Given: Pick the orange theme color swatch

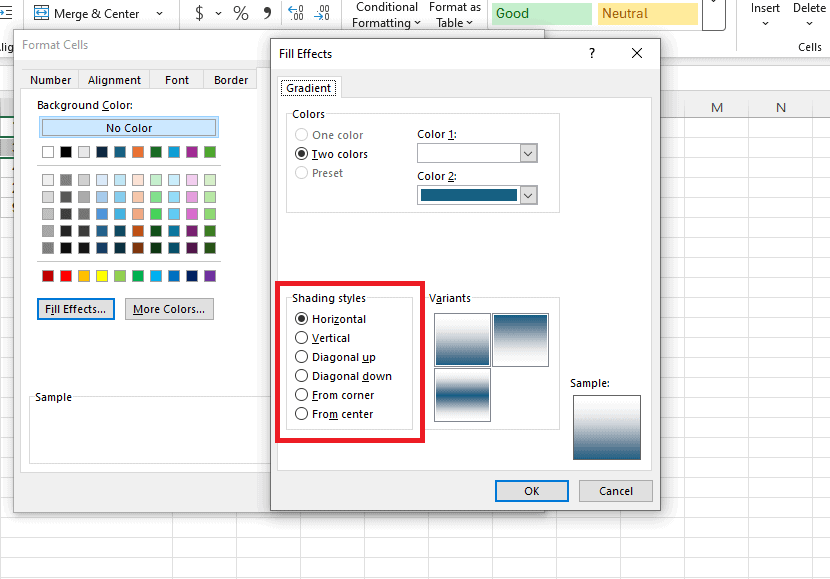Looking at the screenshot, I should click(138, 152).
